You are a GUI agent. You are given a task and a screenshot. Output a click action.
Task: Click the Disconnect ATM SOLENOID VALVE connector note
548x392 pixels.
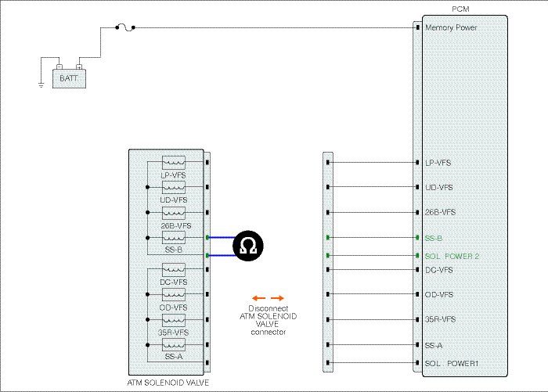tap(268, 320)
